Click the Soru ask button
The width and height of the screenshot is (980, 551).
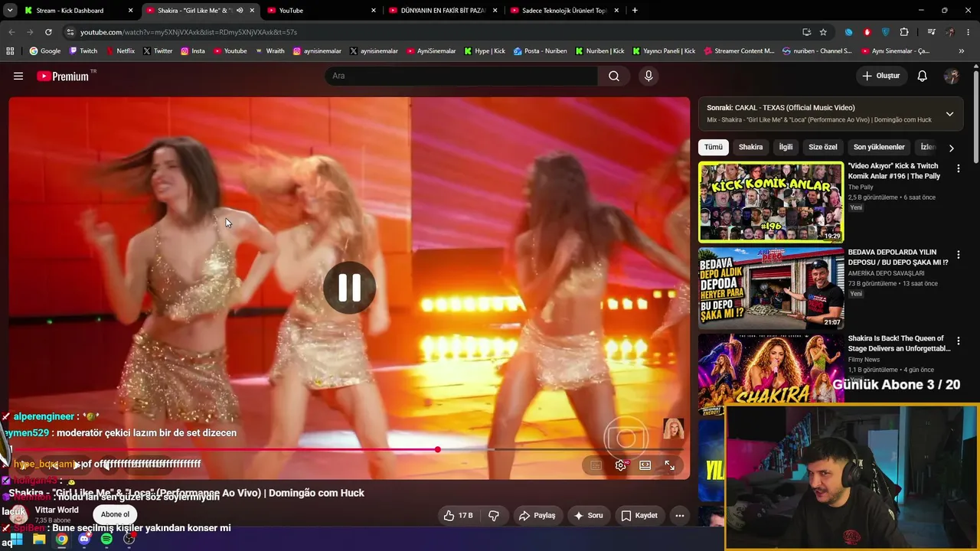(x=588, y=516)
